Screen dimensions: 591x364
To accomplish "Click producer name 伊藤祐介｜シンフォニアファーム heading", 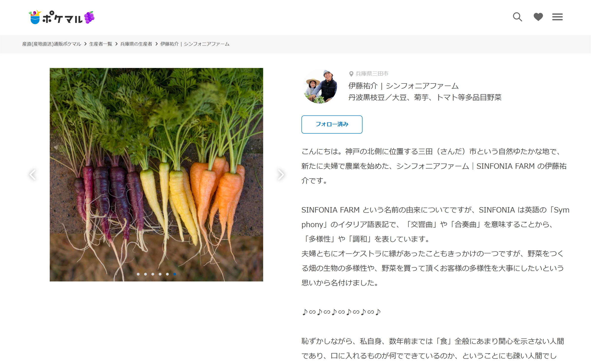I will 403,86.
